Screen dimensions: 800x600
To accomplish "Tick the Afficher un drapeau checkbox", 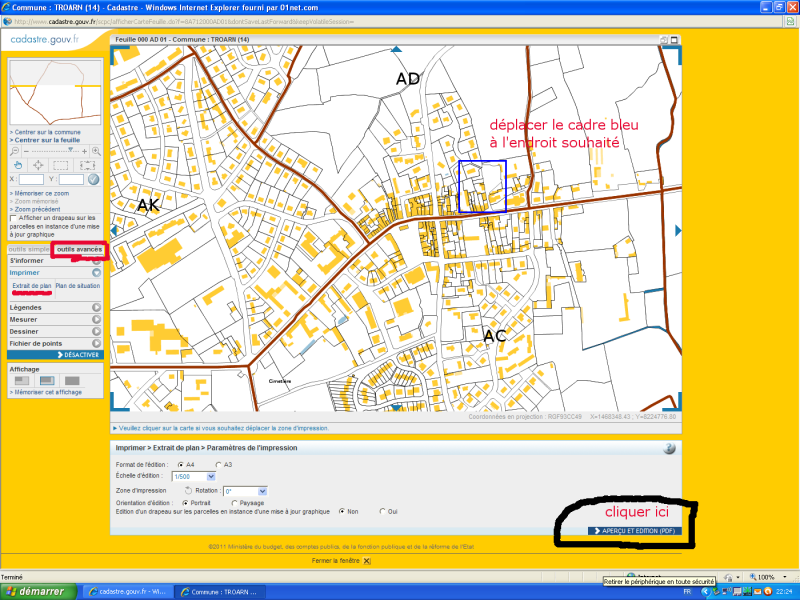I will pos(14,218).
